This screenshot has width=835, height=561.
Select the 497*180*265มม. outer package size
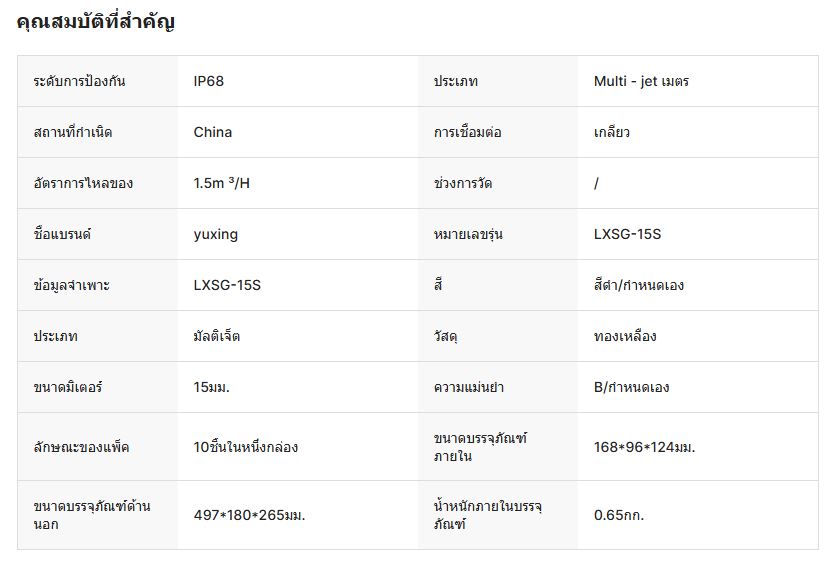click(x=249, y=515)
